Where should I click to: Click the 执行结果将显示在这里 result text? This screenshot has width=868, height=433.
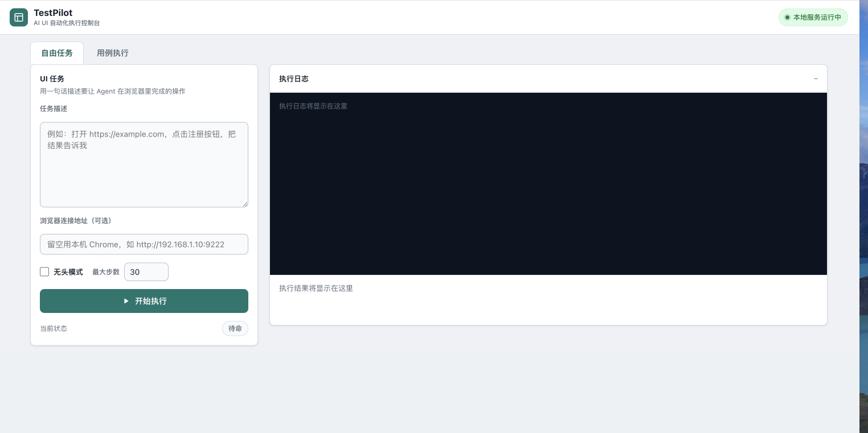click(316, 288)
